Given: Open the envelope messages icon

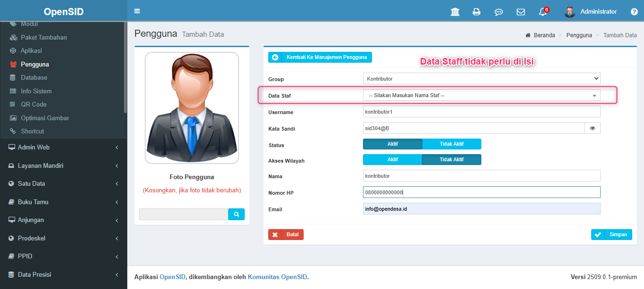Looking at the screenshot, I should click(x=520, y=12).
